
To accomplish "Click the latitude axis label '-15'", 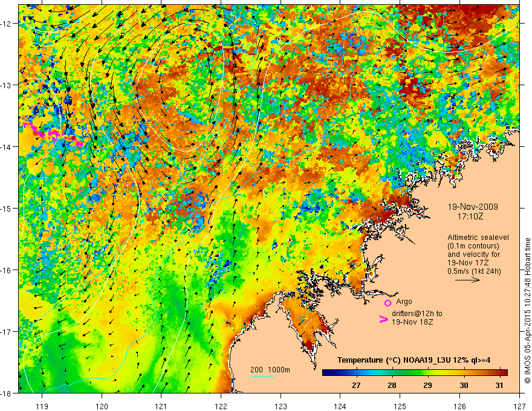I will [x=6, y=208].
